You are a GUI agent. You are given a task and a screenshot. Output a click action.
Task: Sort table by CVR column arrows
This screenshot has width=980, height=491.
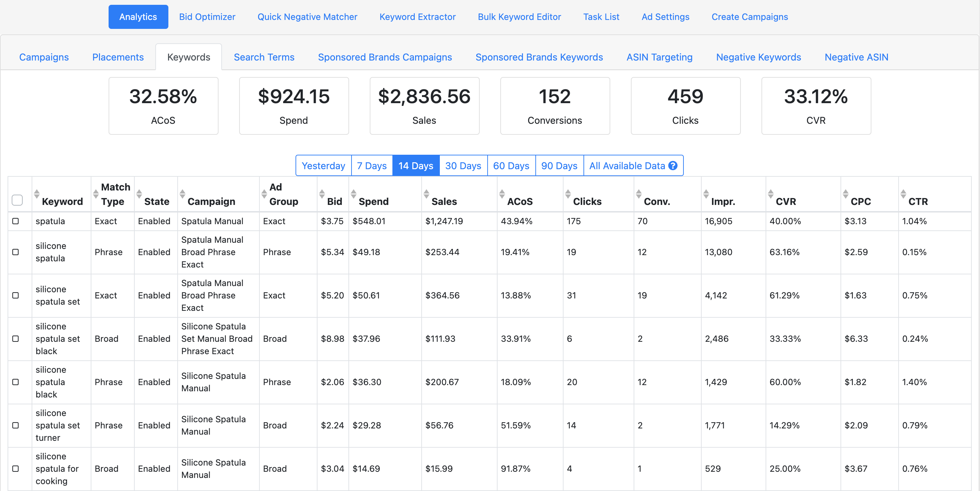pos(771,194)
